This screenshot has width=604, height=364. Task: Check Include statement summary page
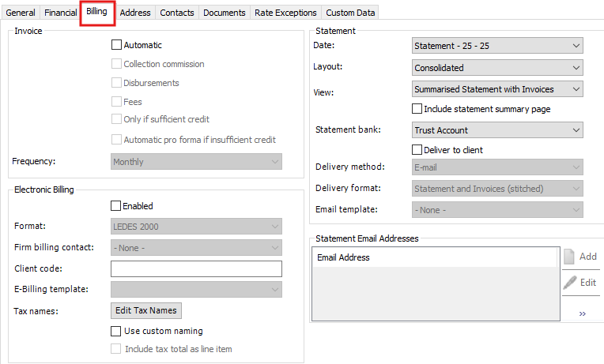point(417,108)
